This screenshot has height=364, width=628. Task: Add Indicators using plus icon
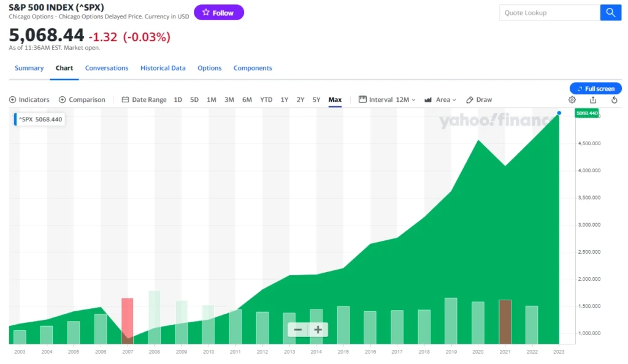(x=13, y=100)
